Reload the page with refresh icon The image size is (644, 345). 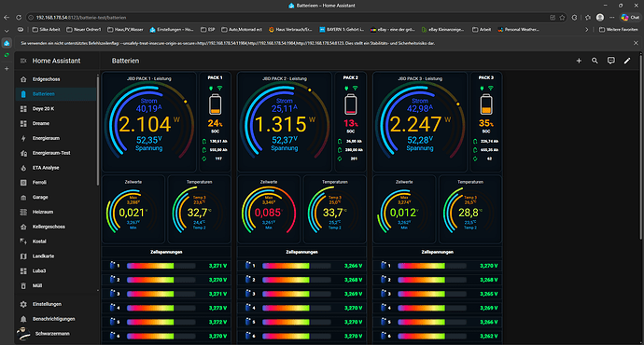click(19, 18)
